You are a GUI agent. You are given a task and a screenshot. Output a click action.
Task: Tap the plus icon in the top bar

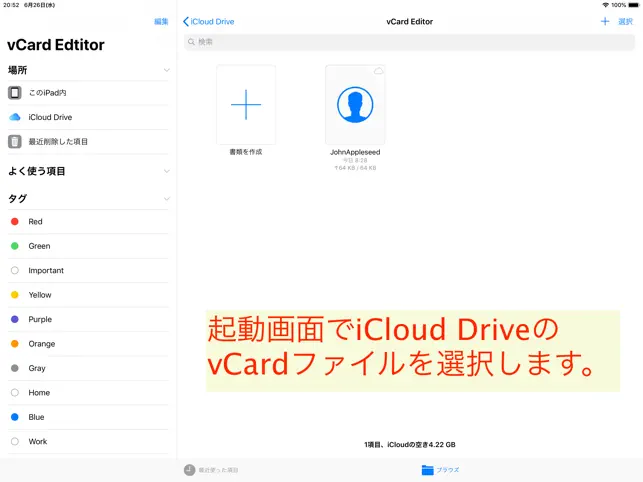(605, 21)
